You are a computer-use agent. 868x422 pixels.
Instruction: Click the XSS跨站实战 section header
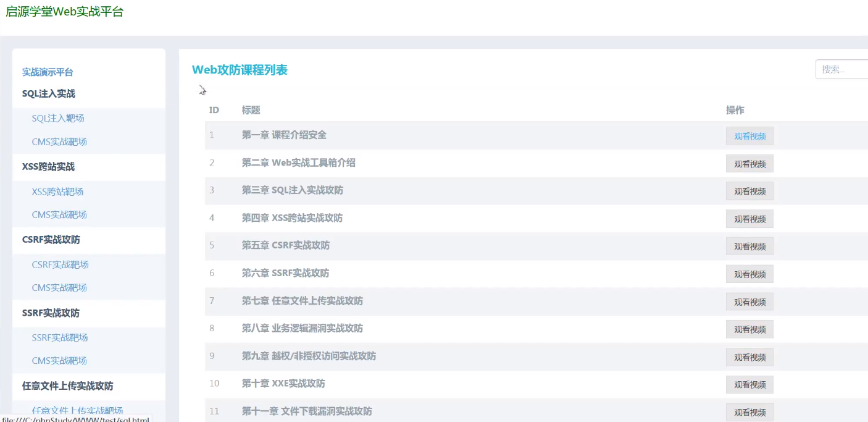[x=48, y=167]
